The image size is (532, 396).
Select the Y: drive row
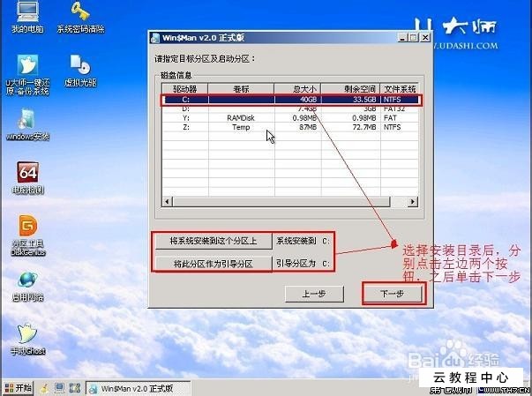pos(290,118)
